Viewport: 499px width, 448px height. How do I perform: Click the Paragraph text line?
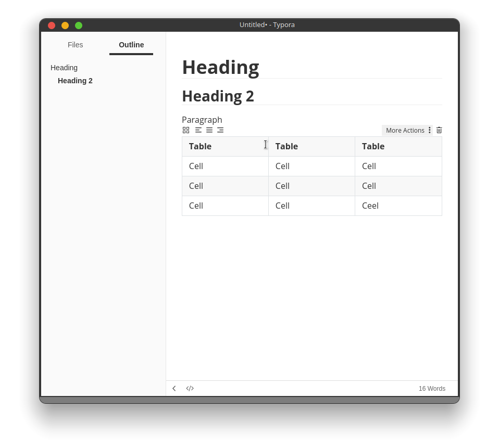click(202, 120)
